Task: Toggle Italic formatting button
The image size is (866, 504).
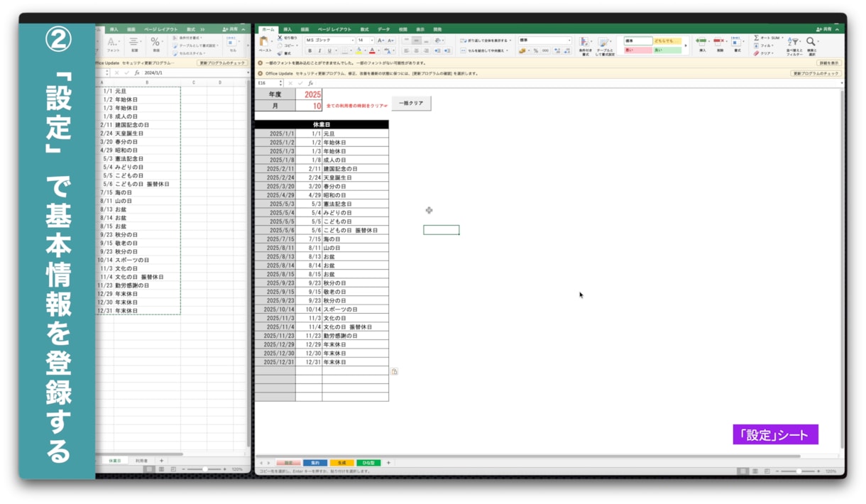Action: [319, 50]
